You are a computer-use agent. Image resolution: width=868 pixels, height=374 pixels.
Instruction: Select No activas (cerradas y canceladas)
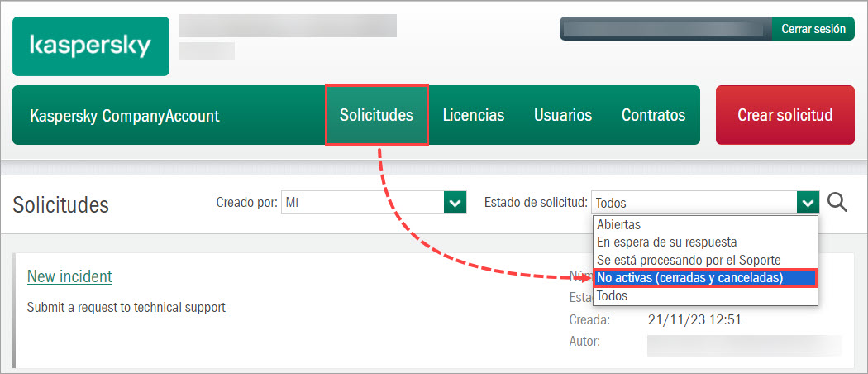705,278
